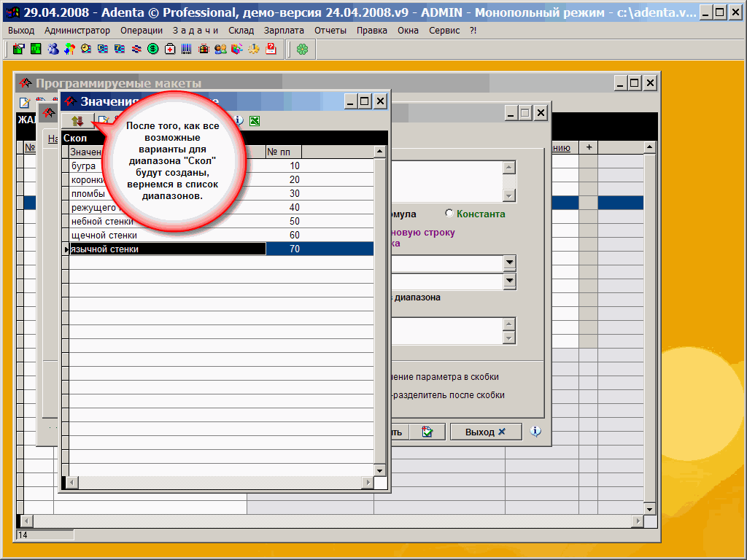747x560 pixels.
Task: Click the blue people group icon
Action: tap(53, 49)
